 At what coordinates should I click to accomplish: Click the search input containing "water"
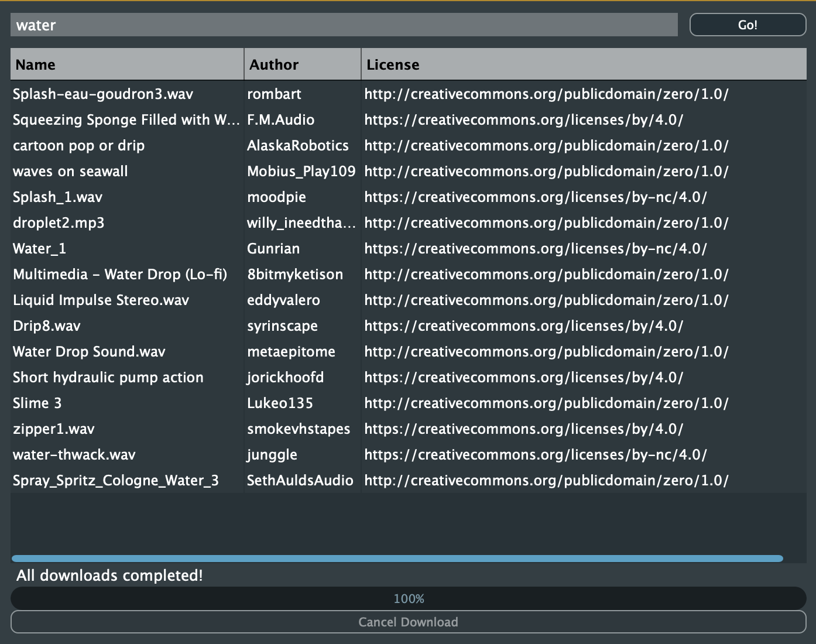(345, 25)
